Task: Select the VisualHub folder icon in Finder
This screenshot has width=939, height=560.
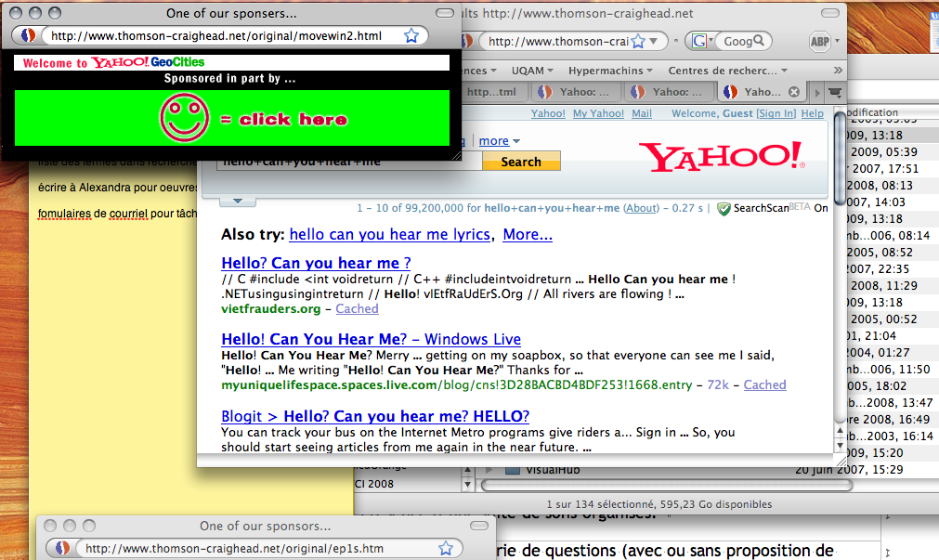Action: point(512,470)
